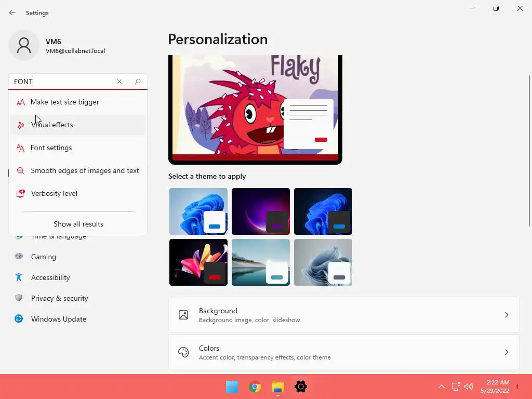
Task: Click the Settings gear taskbar icon
Action: pyautogui.click(x=301, y=387)
